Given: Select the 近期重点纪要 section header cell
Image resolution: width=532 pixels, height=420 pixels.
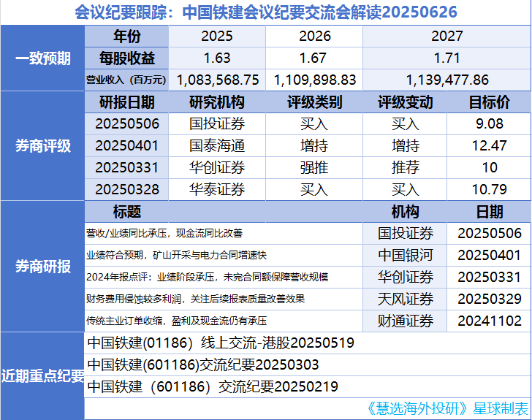Looking at the screenshot, I should [x=42, y=376].
